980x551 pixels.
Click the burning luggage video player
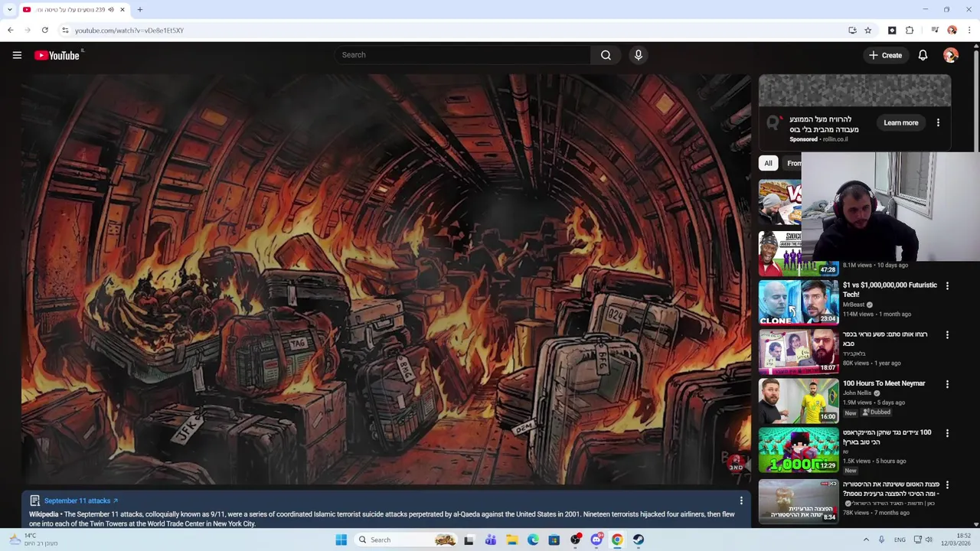(x=386, y=279)
